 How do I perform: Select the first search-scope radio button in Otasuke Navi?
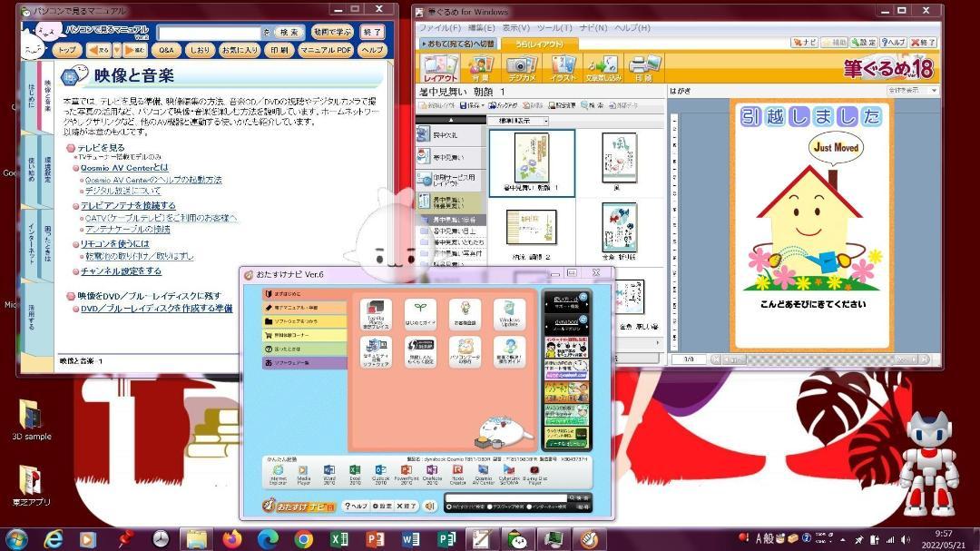449,507
